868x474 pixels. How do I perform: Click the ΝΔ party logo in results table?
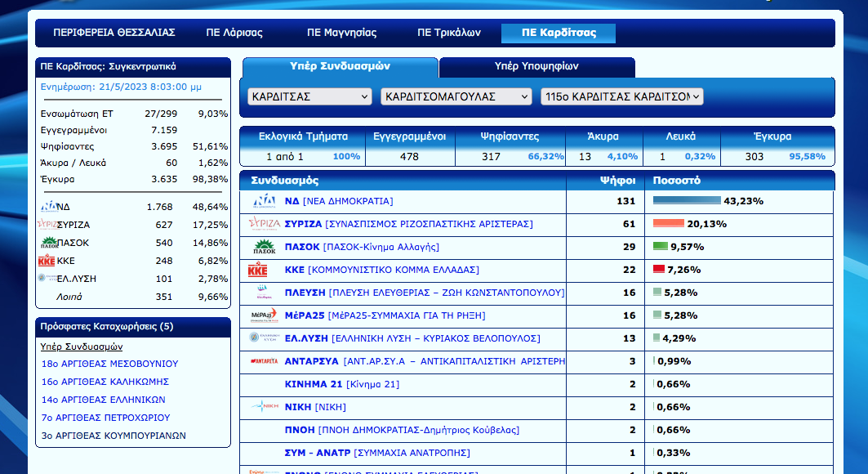(x=265, y=201)
